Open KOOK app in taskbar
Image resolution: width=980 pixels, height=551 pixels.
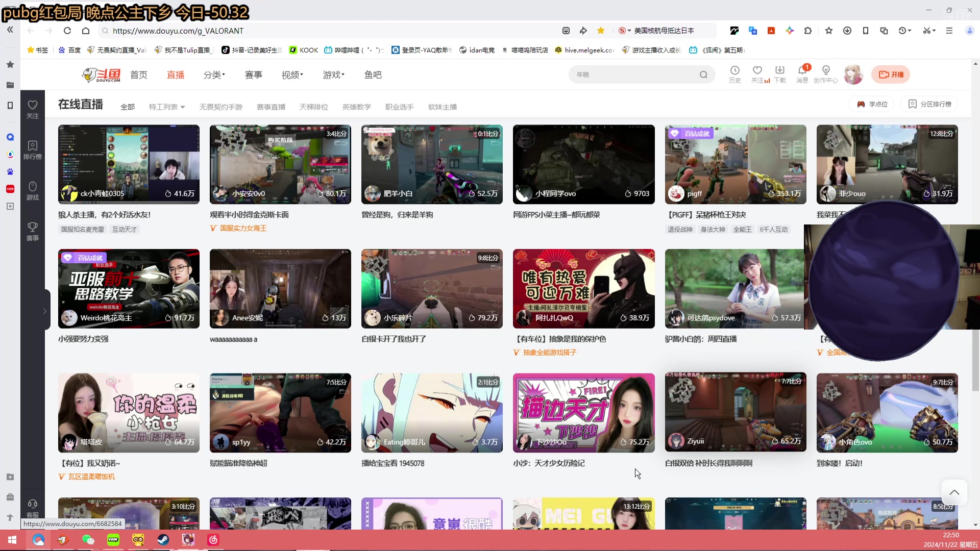113,540
